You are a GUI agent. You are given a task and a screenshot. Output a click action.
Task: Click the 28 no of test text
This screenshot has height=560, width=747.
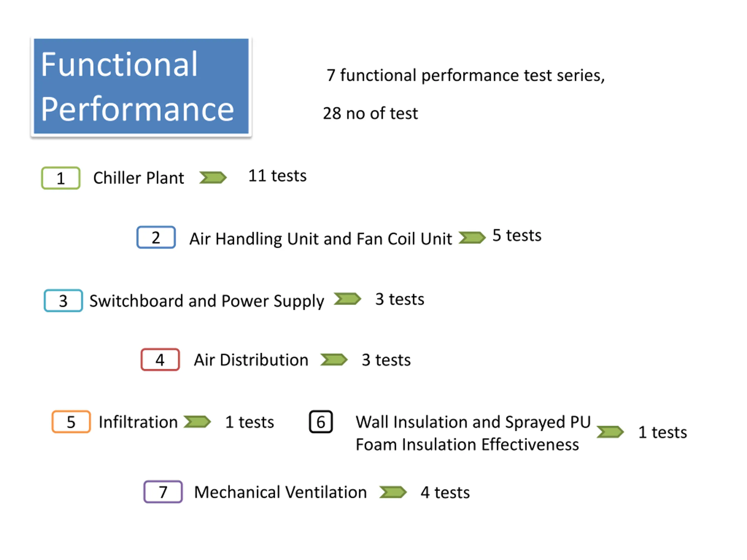pos(370,113)
